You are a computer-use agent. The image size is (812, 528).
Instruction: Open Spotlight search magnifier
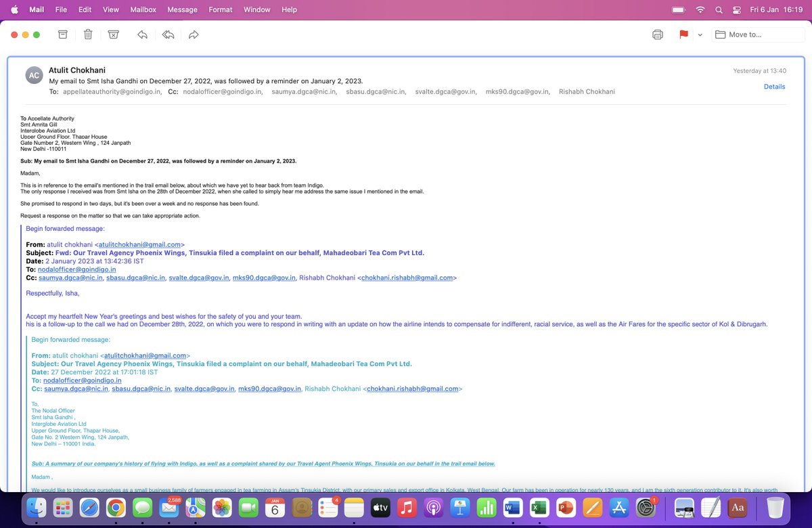719,9
